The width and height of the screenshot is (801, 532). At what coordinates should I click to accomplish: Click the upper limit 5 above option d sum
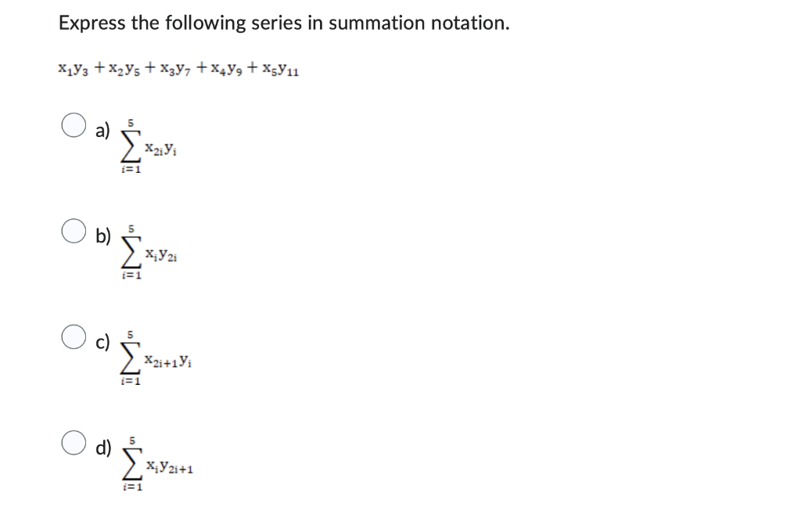click(131, 440)
